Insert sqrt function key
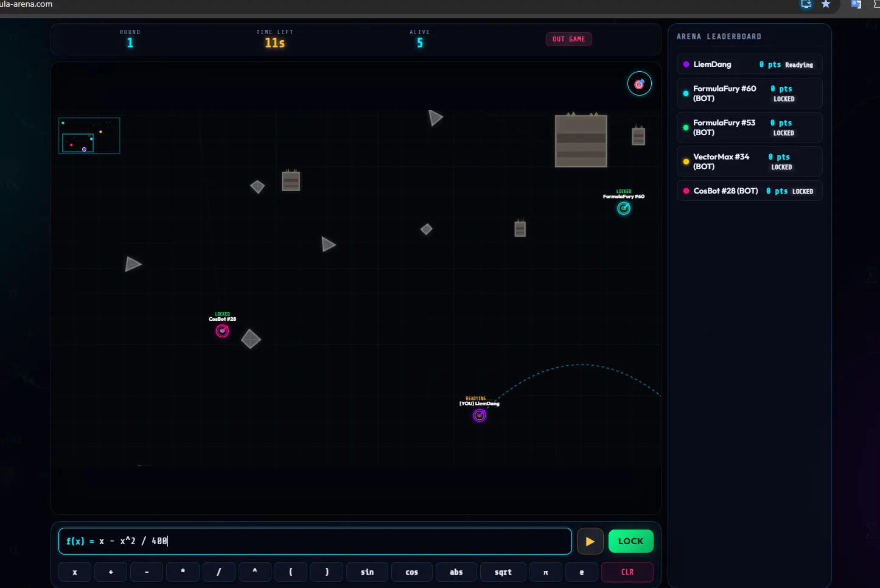This screenshot has height=588, width=880. 503,572
